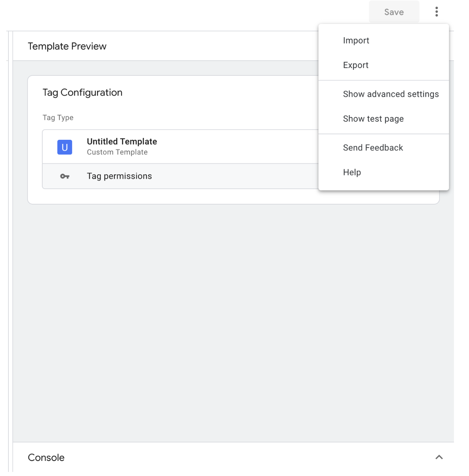
Task: Click the Save button
Action: pos(394,12)
